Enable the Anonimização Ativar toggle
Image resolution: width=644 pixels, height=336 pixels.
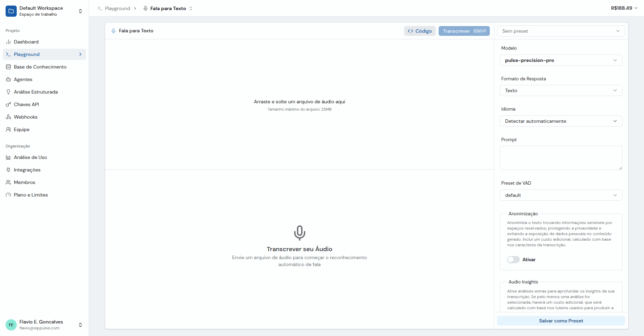(x=513, y=259)
